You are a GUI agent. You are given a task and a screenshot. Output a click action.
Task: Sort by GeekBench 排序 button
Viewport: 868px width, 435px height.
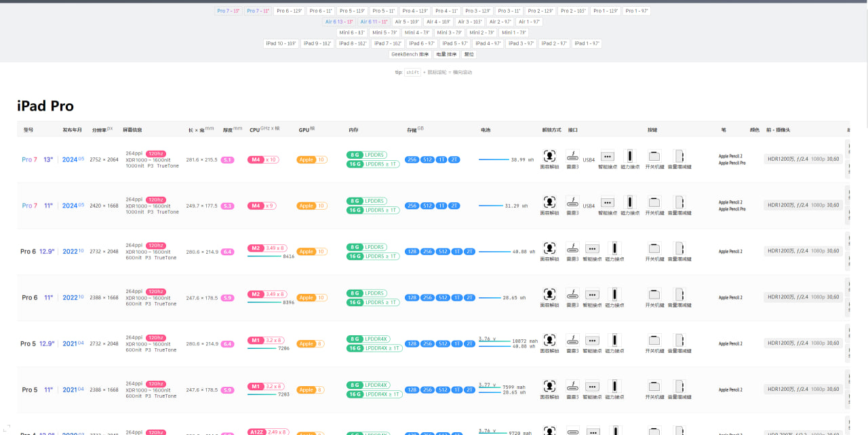(410, 54)
